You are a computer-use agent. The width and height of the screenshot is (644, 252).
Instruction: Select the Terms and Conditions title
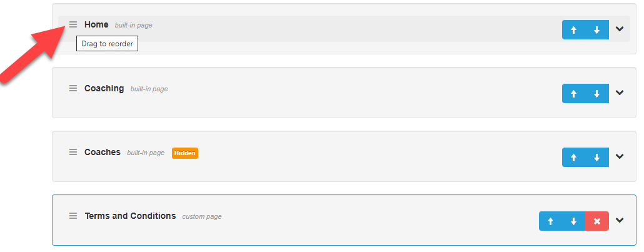point(130,216)
